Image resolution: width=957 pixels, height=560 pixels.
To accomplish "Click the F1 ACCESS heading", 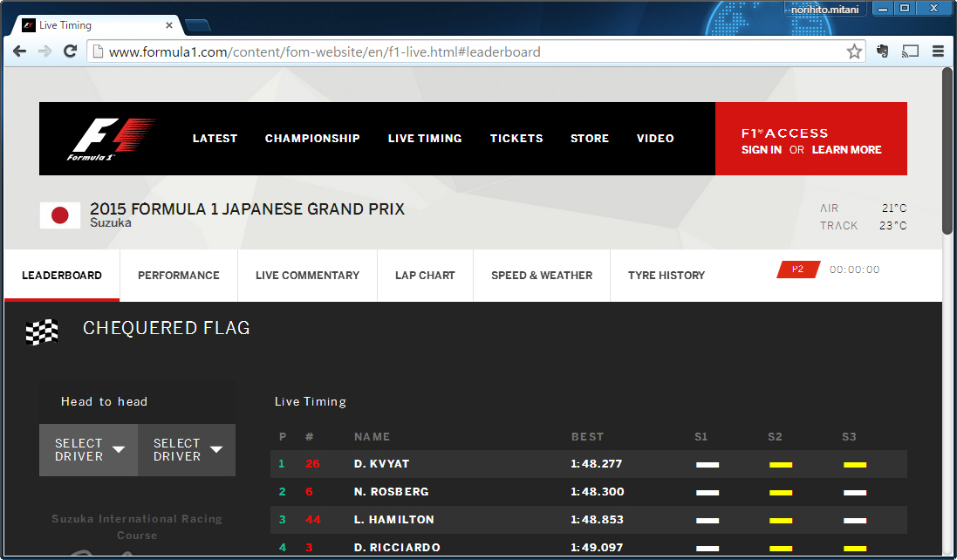I will [x=785, y=133].
